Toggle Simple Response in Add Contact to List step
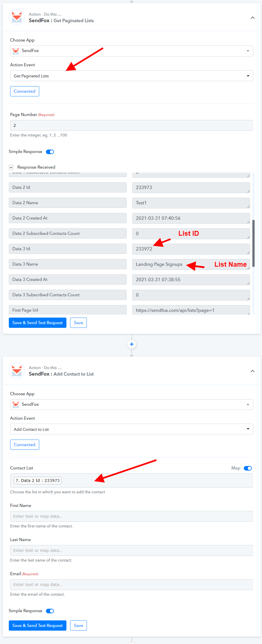This screenshot has height=644, width=262. tap(50, 611)
